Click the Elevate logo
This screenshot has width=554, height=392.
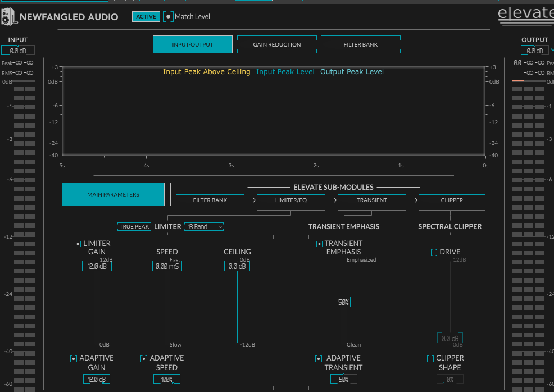[x=526, y=16]
